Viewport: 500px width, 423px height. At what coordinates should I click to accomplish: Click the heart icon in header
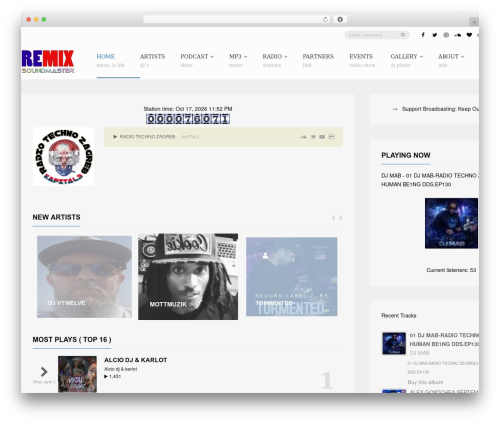(469, 35)
